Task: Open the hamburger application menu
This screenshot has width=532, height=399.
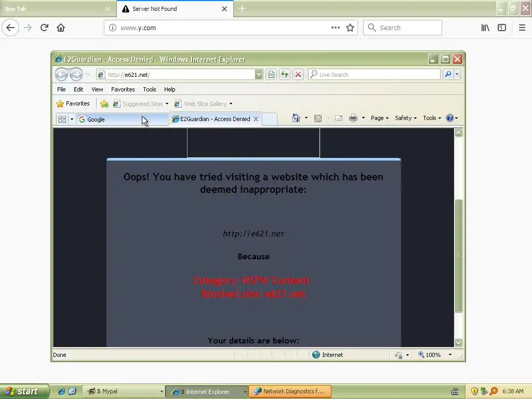Action: click(x=522, y=28)
